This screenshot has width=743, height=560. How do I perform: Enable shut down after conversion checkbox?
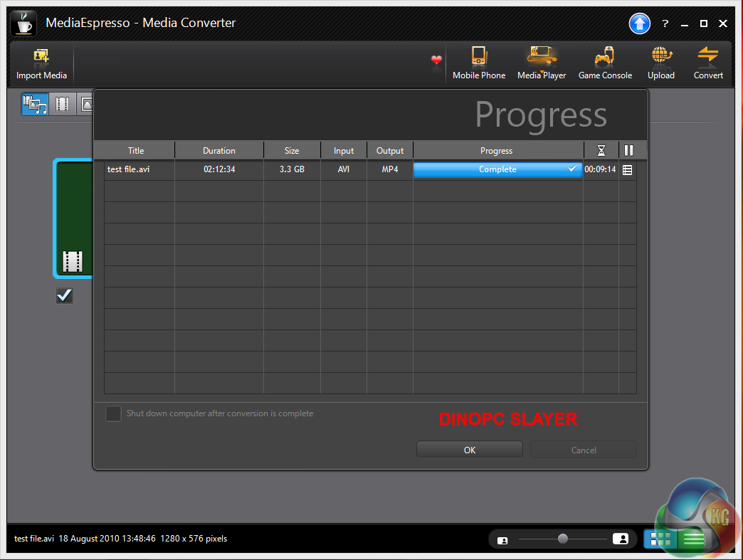click(x=114, y=413)
